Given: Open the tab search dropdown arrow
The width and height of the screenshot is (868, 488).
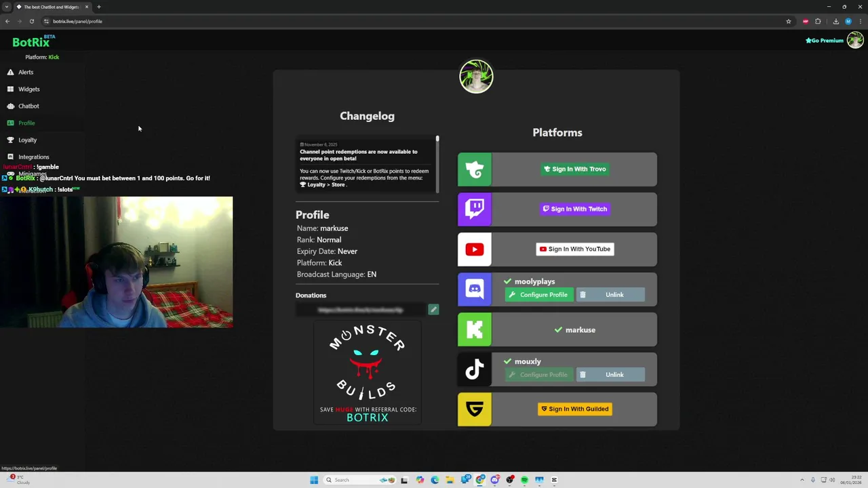Looking at the screenshot, I should [7, 7].
